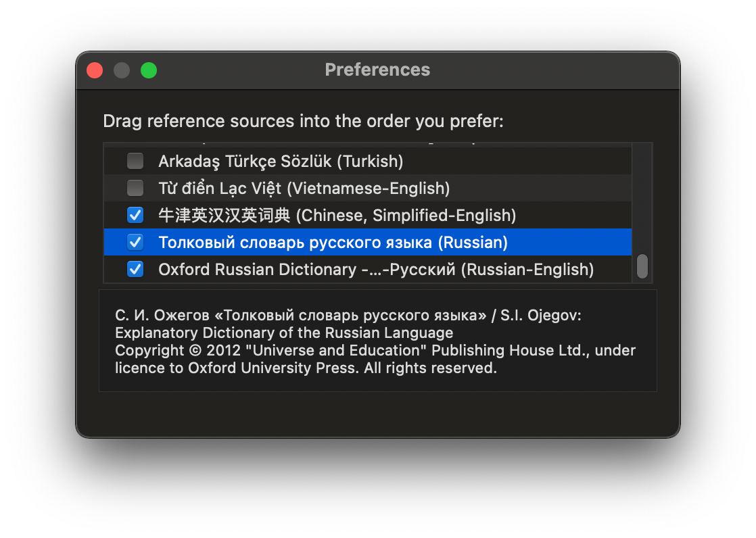Select the 牛津英汉汉英词典 dictionary row
The width and height of the screenshot is (756, 538).
[337, 216]
